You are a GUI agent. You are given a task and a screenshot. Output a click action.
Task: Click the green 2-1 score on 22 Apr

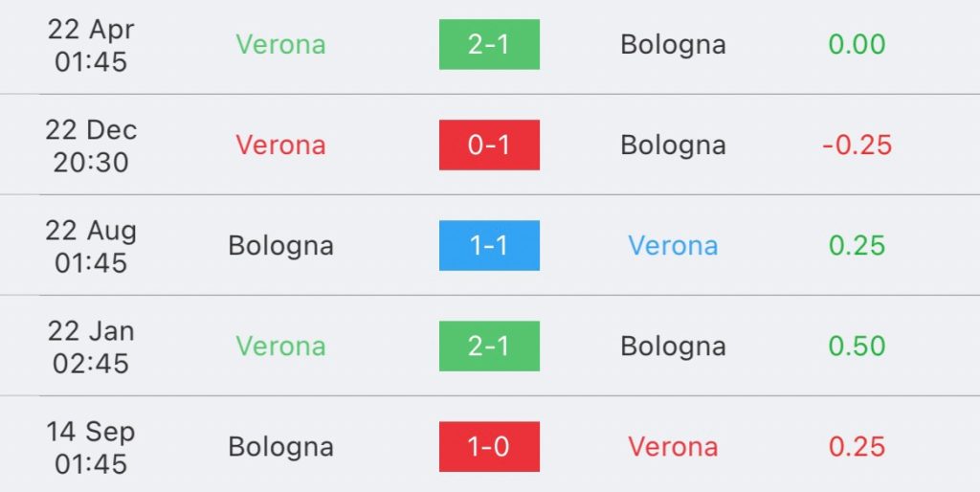[489, 44]
